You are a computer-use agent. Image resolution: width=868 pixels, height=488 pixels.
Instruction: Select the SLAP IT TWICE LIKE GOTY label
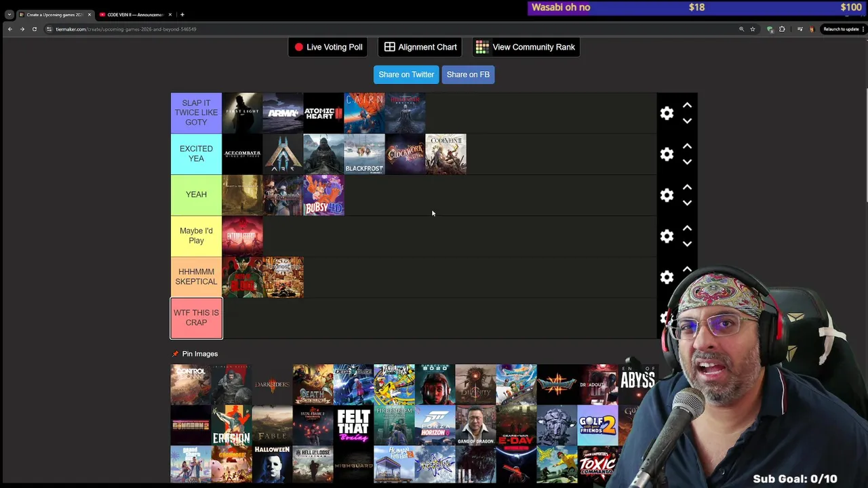point(196,113)
